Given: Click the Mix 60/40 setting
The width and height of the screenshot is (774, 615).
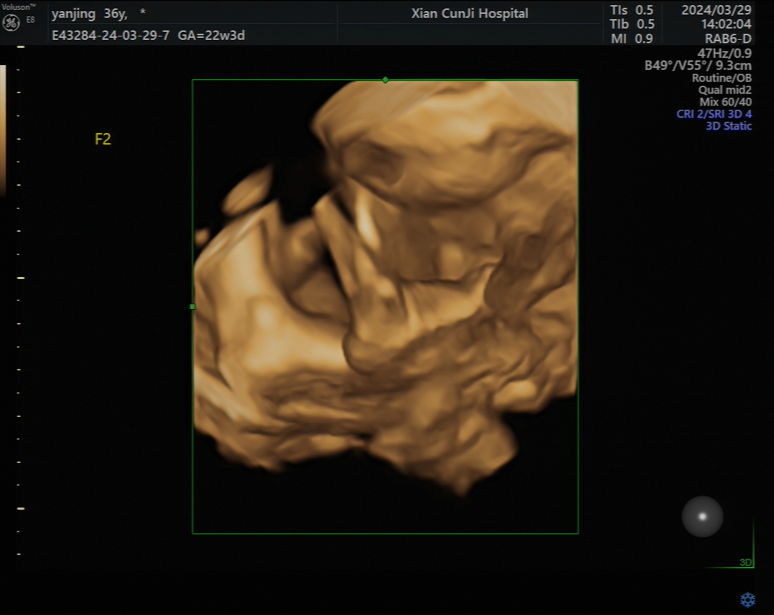Looking at the screenshot, I should coord(725,102).
